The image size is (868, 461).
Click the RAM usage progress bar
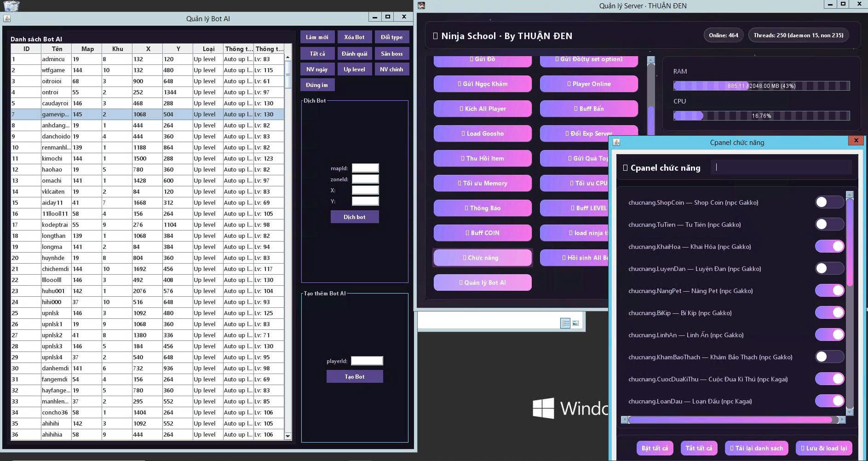[x=761, y=86]
